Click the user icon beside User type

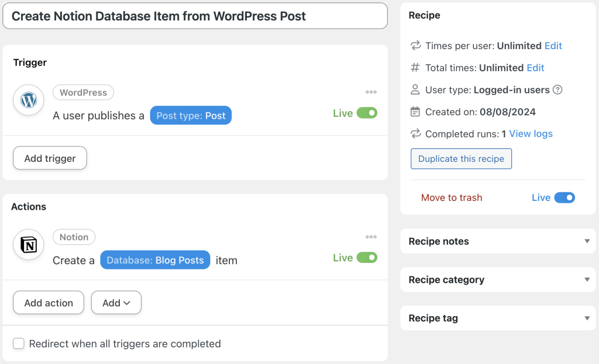click(x=416, y=90)
